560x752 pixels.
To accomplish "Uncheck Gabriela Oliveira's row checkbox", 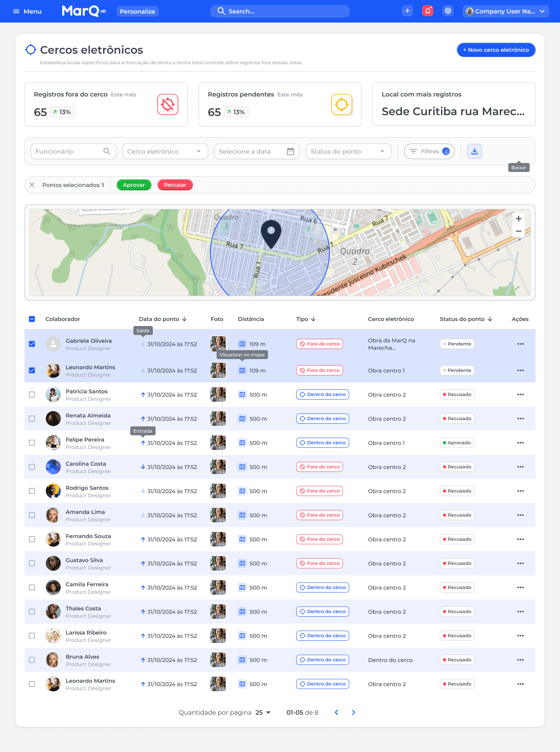I will [32, 344].
